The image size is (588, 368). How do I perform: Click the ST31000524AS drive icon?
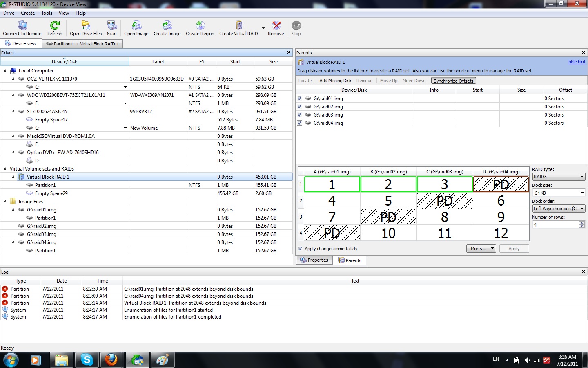(22, 112)
